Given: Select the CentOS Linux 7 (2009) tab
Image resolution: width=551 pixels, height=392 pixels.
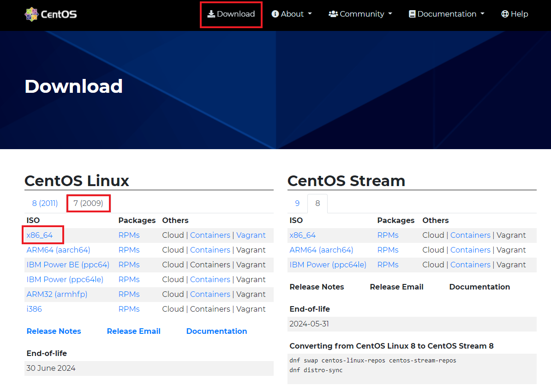Looking at the screenshot, I should coord(88,203).
